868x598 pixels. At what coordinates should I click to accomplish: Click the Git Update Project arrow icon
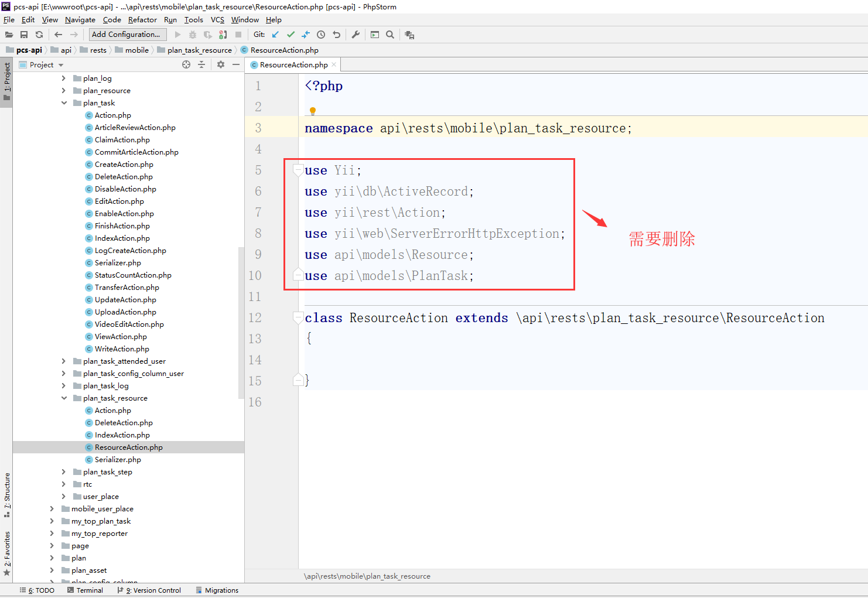click(x=275, y=35)
